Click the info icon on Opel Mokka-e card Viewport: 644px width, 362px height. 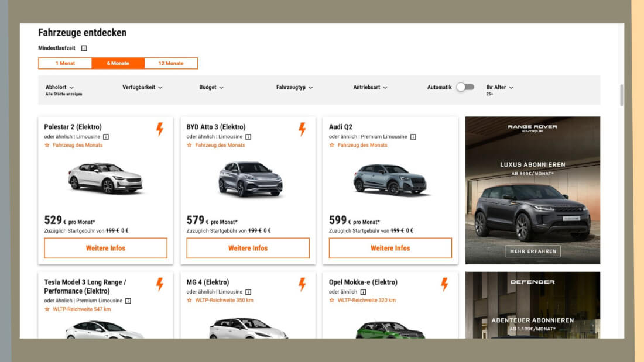coord(363,292)
